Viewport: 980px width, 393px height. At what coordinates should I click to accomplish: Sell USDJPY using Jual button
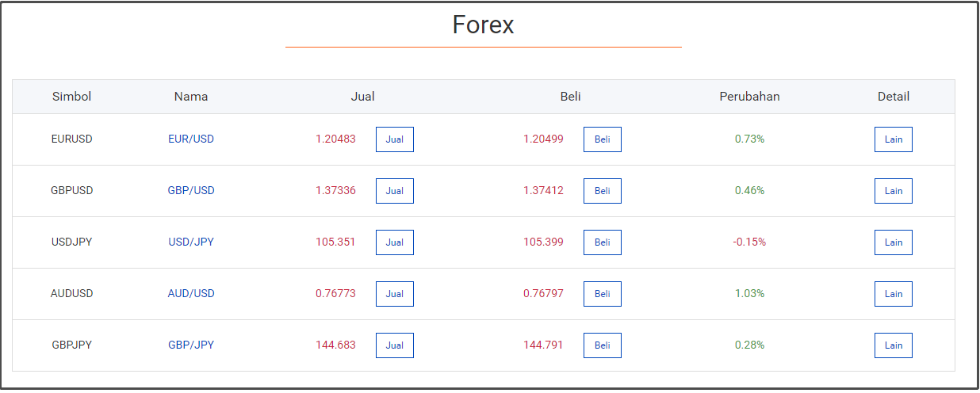[394, 242]
